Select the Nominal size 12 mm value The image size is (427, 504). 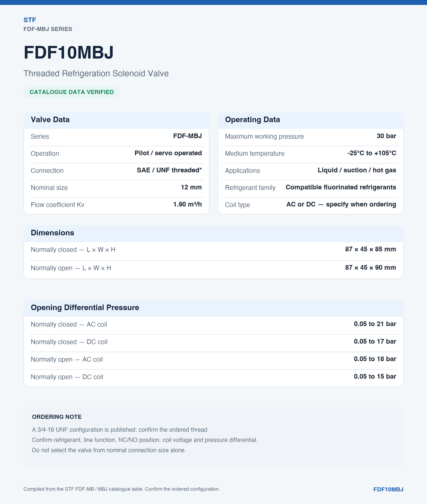(x=191, y=187)
